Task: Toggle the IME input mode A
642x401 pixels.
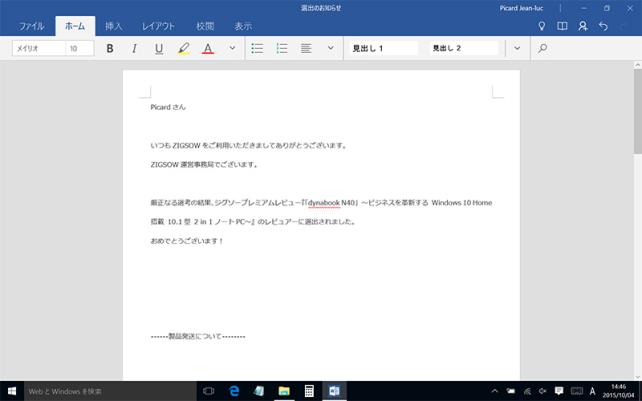Action: tap(592, 391)
